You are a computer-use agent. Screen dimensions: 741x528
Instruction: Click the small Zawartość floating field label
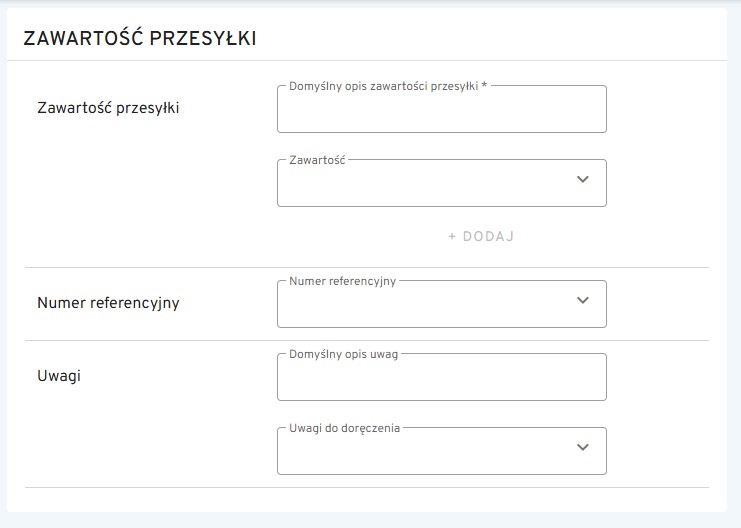coord(317,160)
